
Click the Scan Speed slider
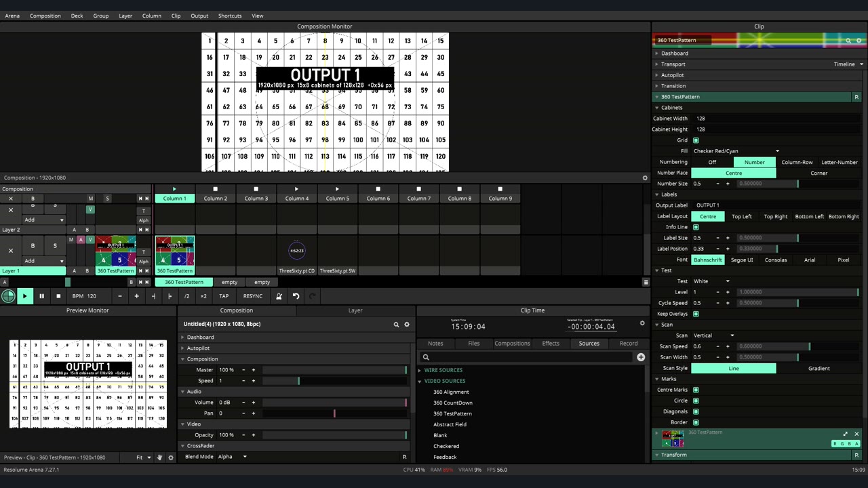798,346
